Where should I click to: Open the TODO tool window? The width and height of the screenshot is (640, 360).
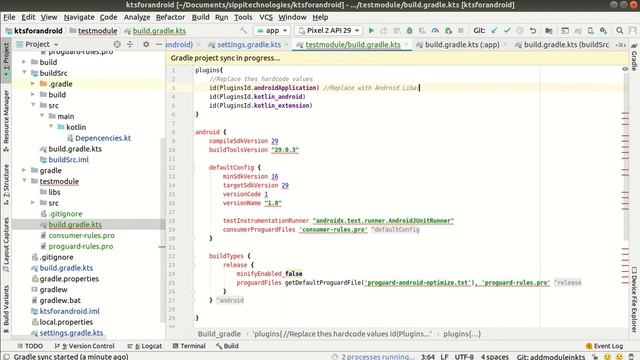[30, 346]
